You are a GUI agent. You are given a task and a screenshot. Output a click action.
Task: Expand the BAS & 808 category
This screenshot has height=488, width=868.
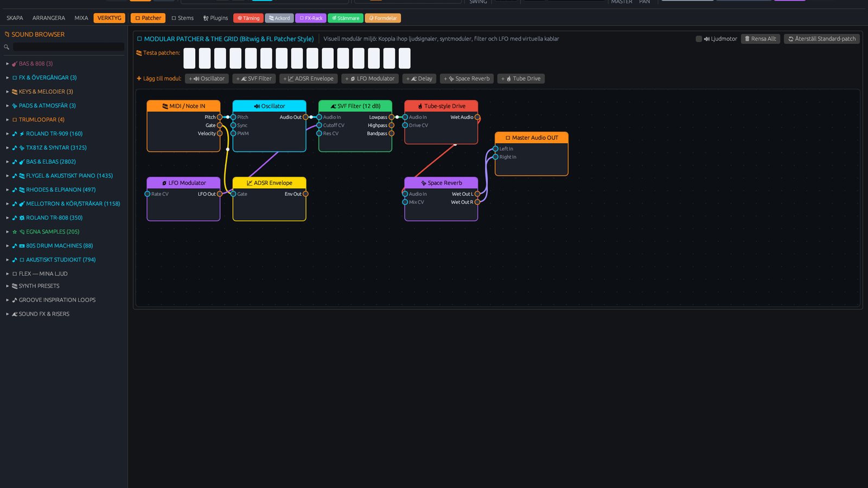coord(7,63)
